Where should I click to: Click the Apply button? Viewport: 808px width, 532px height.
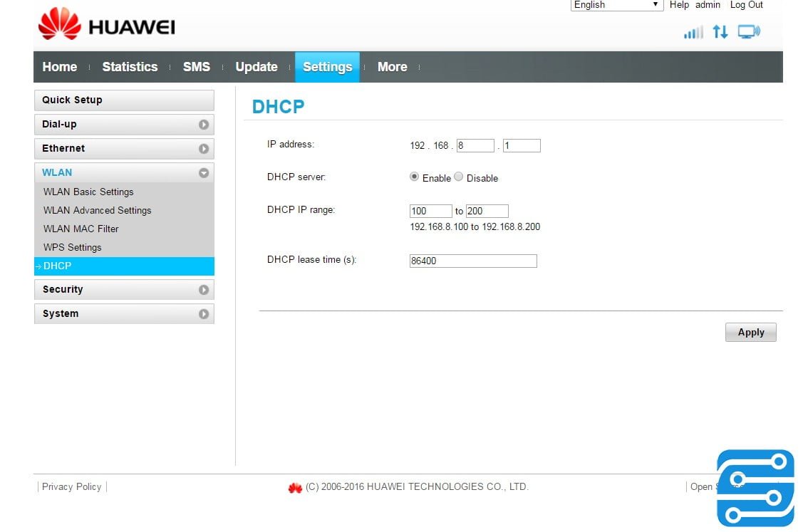click(x=750, y=332)
